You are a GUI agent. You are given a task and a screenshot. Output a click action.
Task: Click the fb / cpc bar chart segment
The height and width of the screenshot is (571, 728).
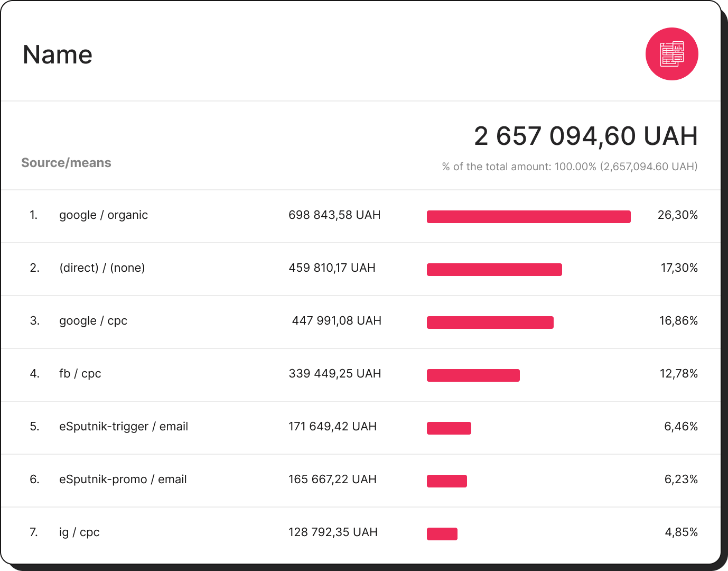473,375
